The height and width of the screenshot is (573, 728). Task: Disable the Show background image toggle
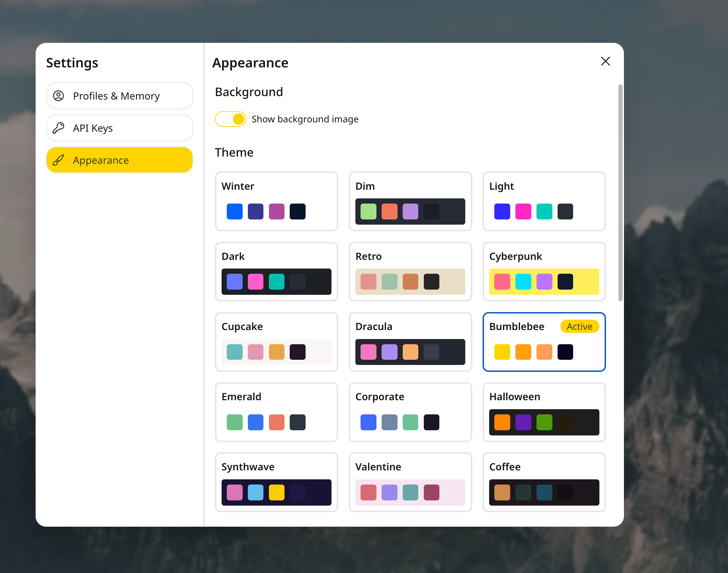tap(231, 119)
